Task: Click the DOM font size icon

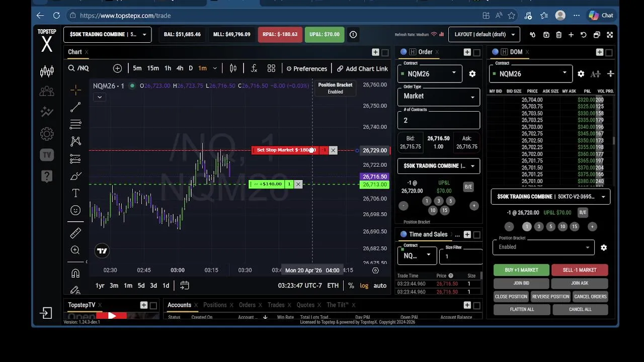Action: coord(596,74)
